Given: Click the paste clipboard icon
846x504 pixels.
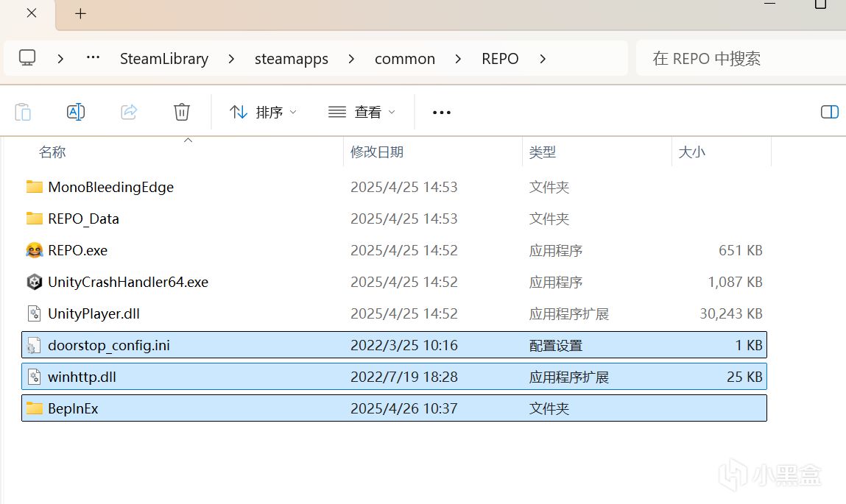Looking at the screenshot, I should 23,112.
